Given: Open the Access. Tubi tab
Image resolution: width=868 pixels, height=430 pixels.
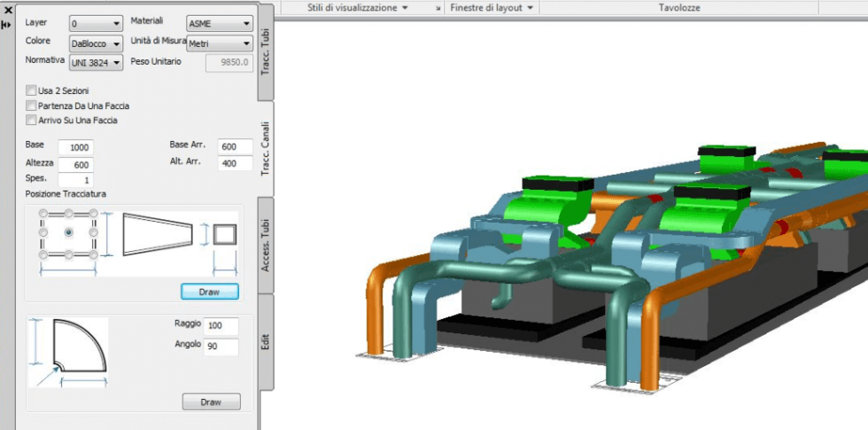Looking at the screenshot, I should [x=265, y=245].
